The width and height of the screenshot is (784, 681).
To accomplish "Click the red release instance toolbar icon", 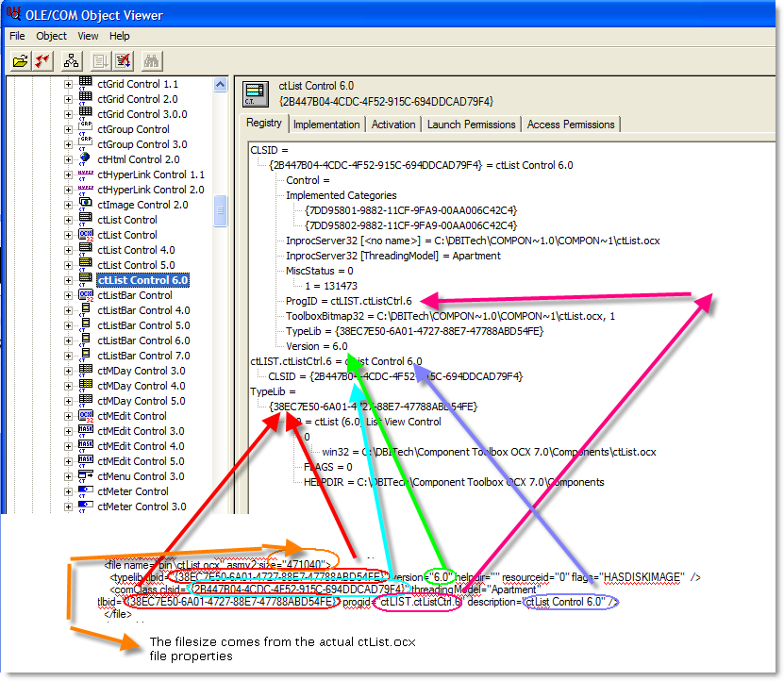I will point(42,61).
